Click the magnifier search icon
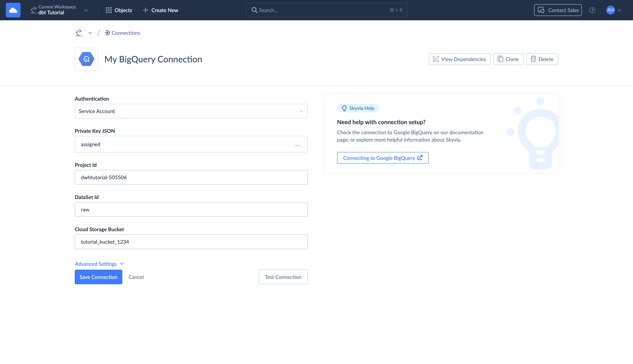Viewport: 633px width, 364px height. click(x=254, y=10)
